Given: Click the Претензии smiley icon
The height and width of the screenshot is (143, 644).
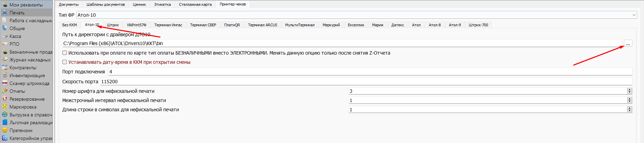Looking at the screenshot, I should click(5, 130).
